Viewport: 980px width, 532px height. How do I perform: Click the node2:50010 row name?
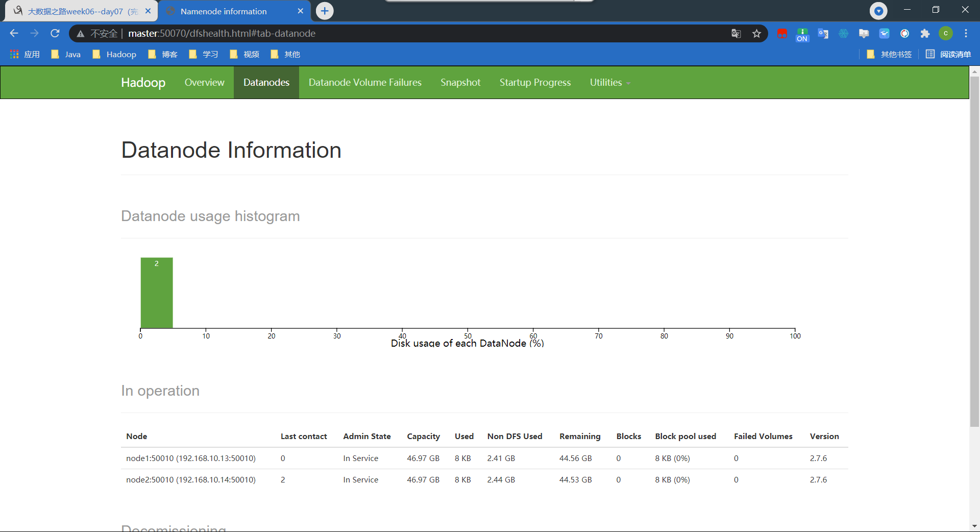pos(191,479)
